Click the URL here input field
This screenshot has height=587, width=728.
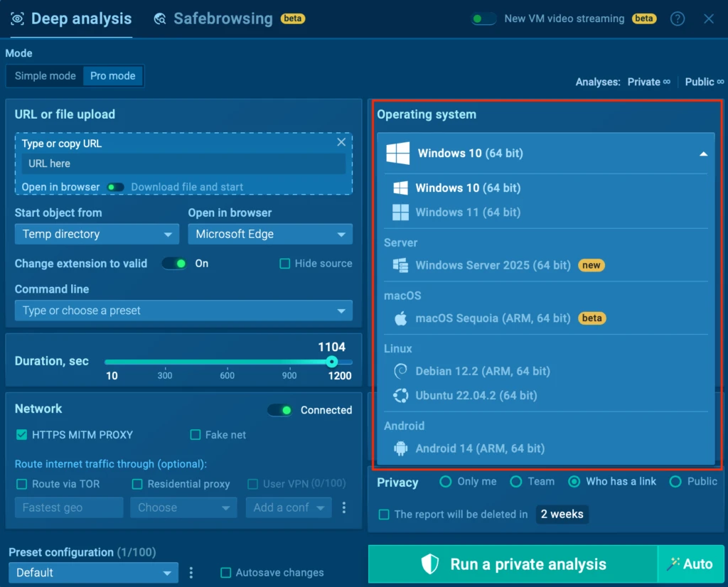pos(183,163)
